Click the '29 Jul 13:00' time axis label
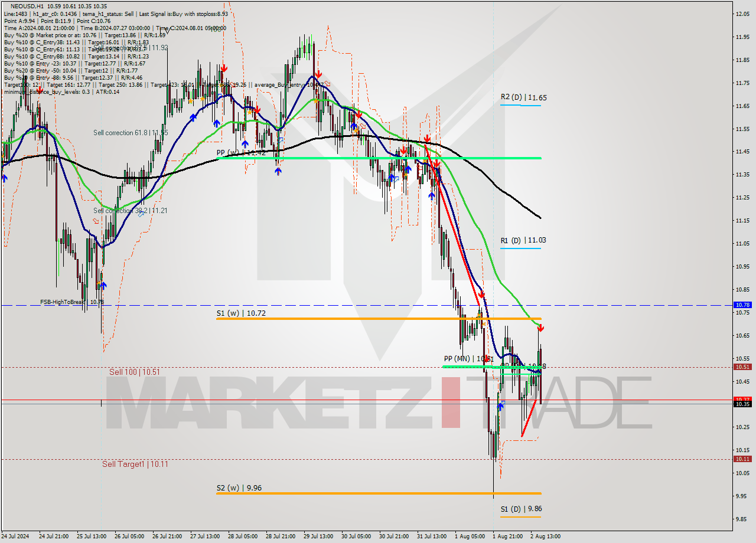Screen dimensions: 756x543 pyautogui.click(x=319, y=537)
